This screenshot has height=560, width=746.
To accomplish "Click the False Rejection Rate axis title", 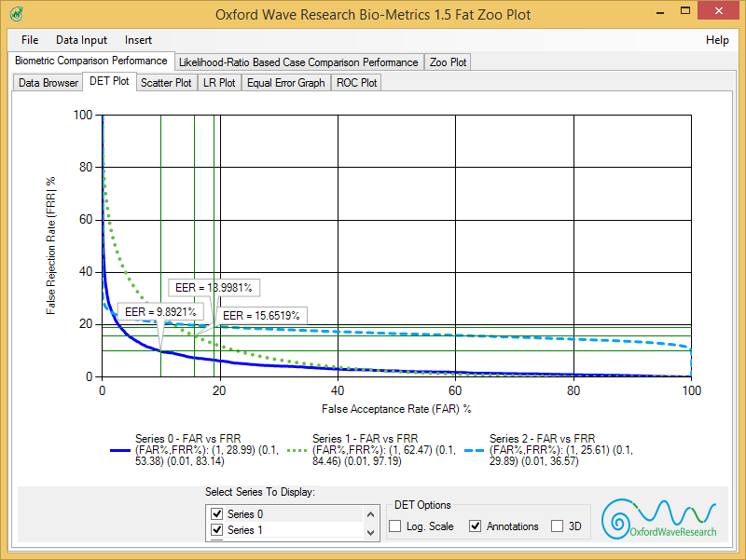I will pos(51,246).
